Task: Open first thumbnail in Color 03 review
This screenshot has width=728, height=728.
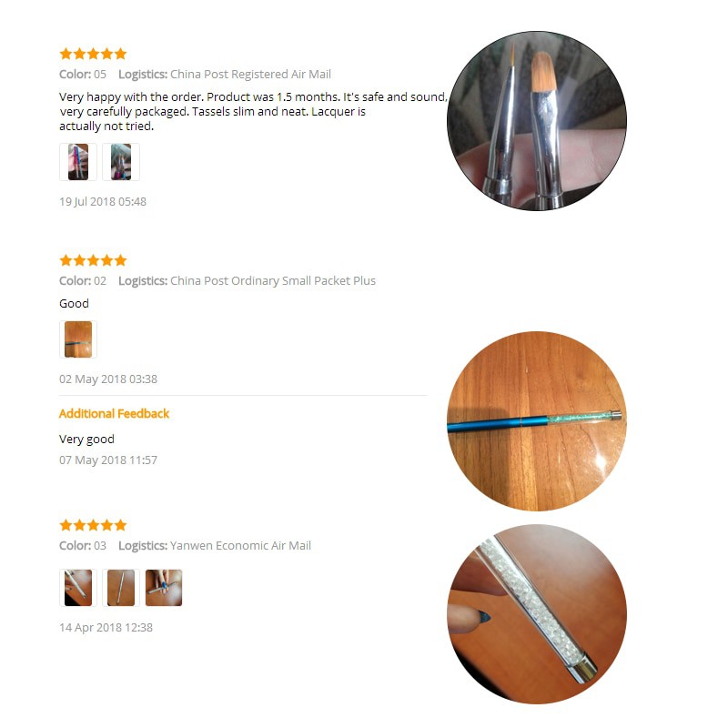Action: click(x=78, y=588)
